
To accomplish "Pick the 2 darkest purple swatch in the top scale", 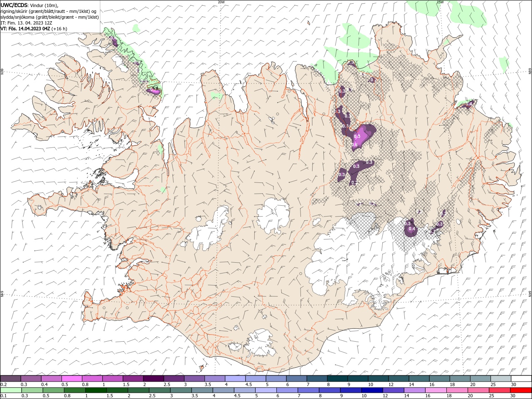I will 153,379.
